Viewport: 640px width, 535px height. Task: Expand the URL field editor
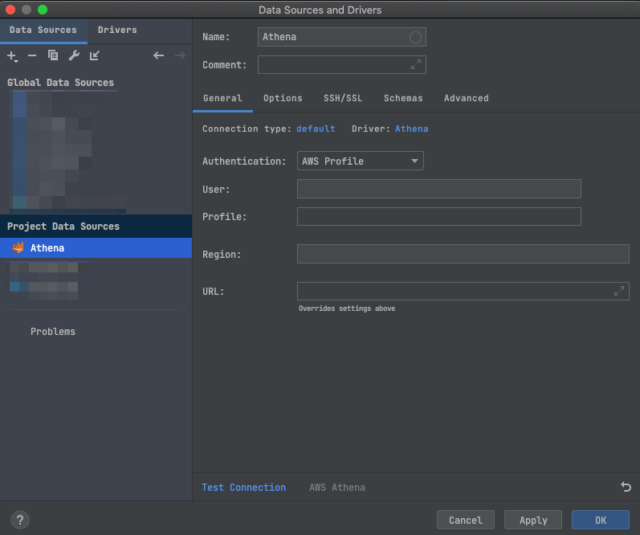coord(619,291)
